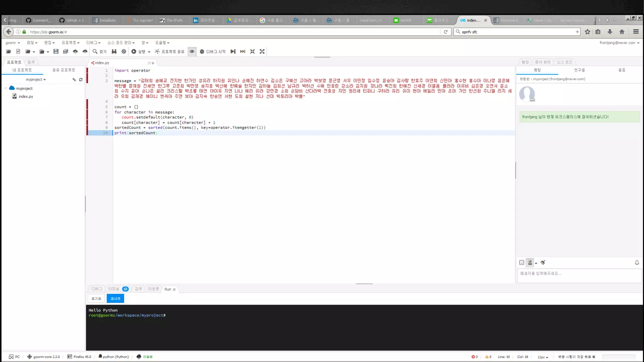
Task: Toggle the emoticon button in chat panel
Action: tap(522, 263)
